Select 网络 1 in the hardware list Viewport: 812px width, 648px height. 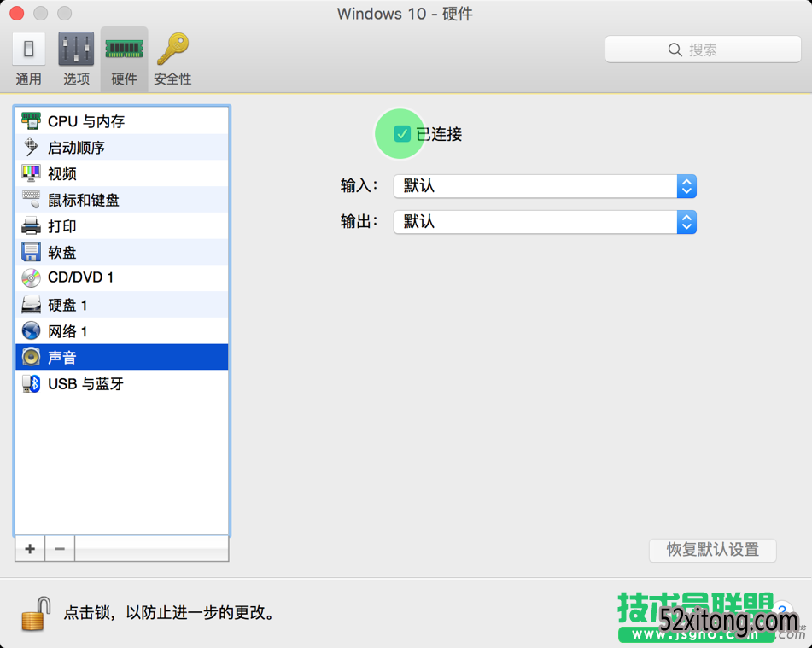[x=122, y=330]
